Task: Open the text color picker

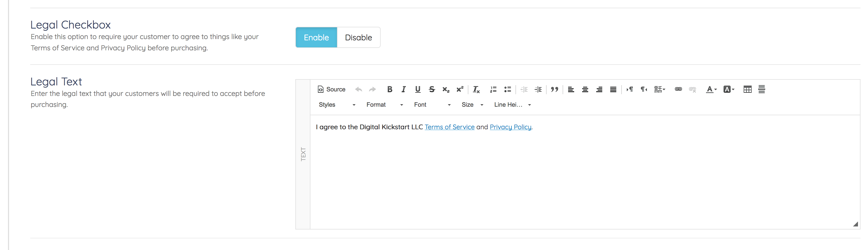Action: tap(711, 89)
